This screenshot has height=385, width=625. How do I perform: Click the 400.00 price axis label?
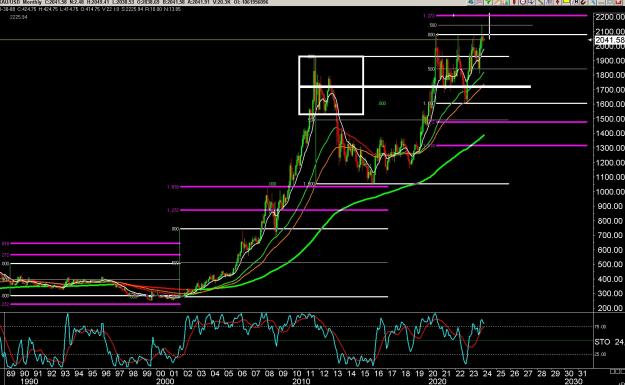[609, 279]
